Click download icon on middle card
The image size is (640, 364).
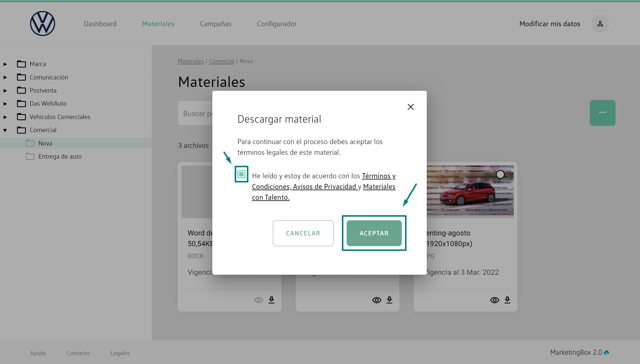(389, 300)
